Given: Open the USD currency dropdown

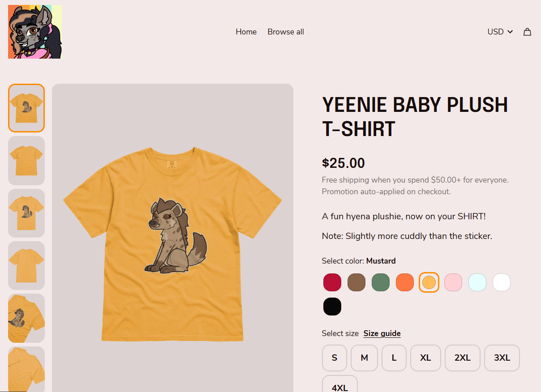Looking at the screenshot, I should (499, 32).
